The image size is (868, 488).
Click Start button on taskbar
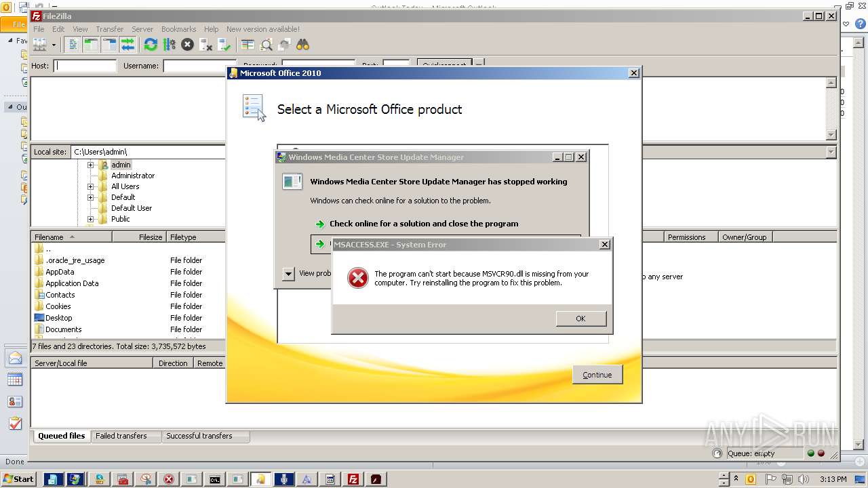tap(18, 479)
